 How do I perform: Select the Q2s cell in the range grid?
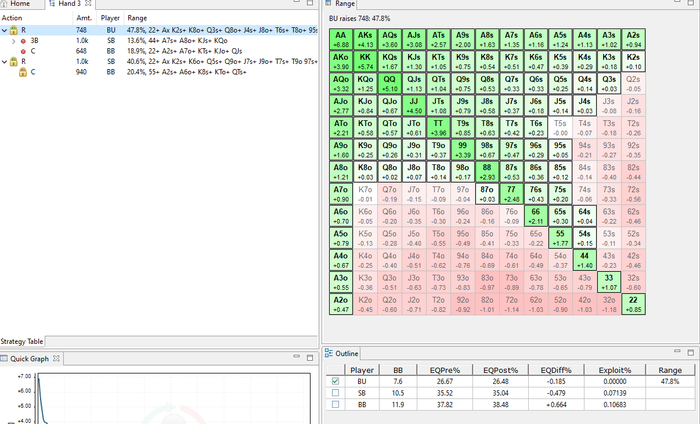click(x=633, y=83)
